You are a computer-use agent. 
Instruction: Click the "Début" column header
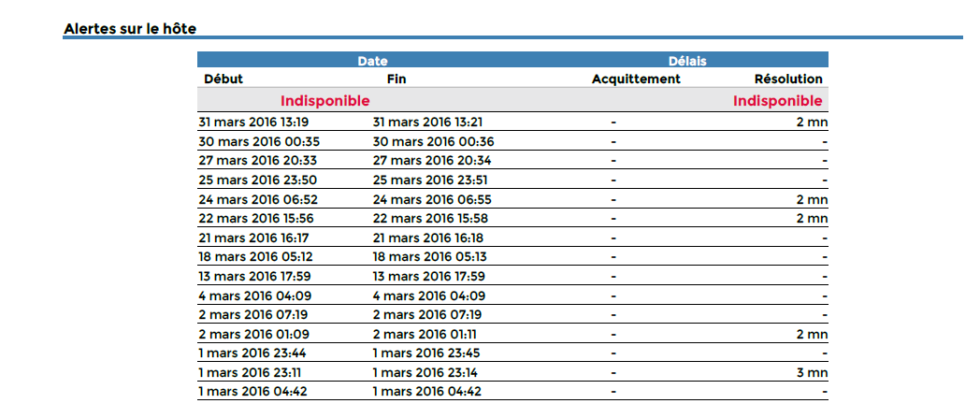pos(223,79)
